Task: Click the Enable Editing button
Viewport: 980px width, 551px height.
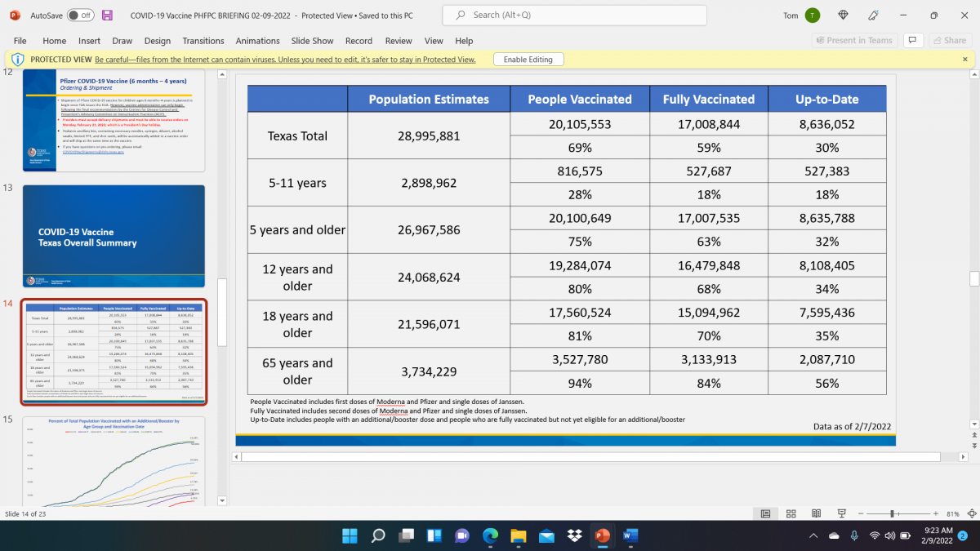Action: point(528,59)
